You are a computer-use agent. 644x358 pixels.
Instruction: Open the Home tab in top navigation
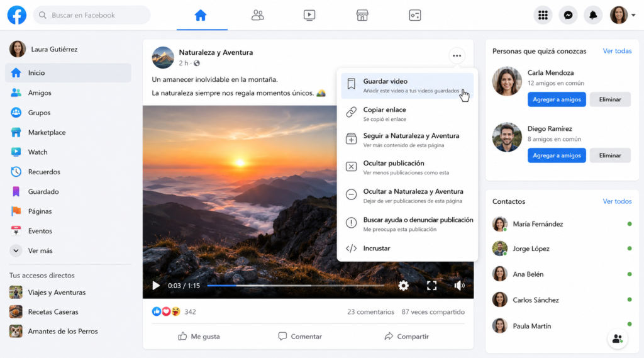click(201, 15)
